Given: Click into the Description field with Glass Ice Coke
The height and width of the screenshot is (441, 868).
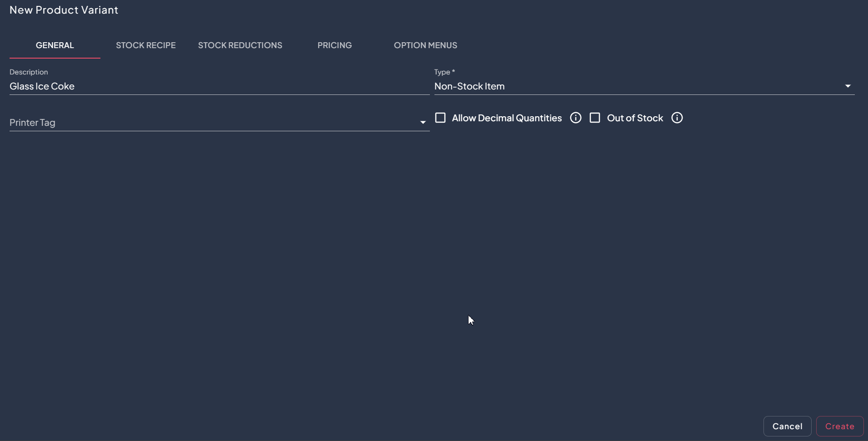Looking at the screenshot, I should coord(218,86).
